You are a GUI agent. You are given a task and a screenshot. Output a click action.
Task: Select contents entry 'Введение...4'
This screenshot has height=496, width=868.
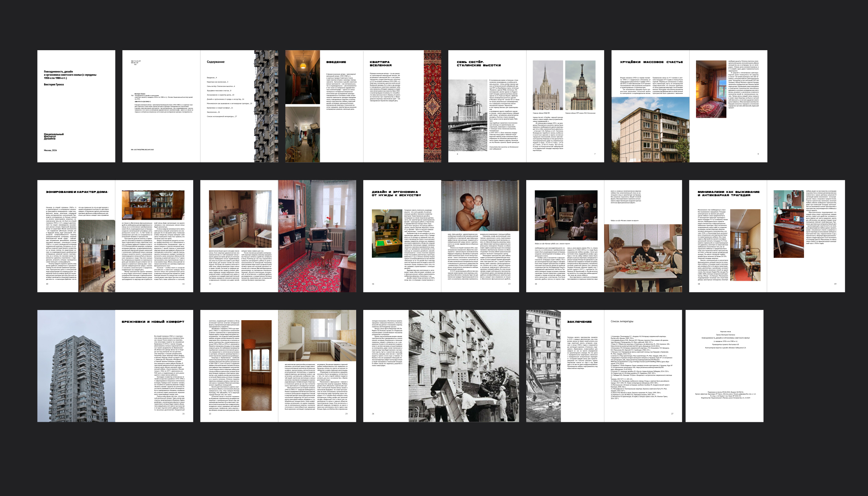tap(212, 78)
